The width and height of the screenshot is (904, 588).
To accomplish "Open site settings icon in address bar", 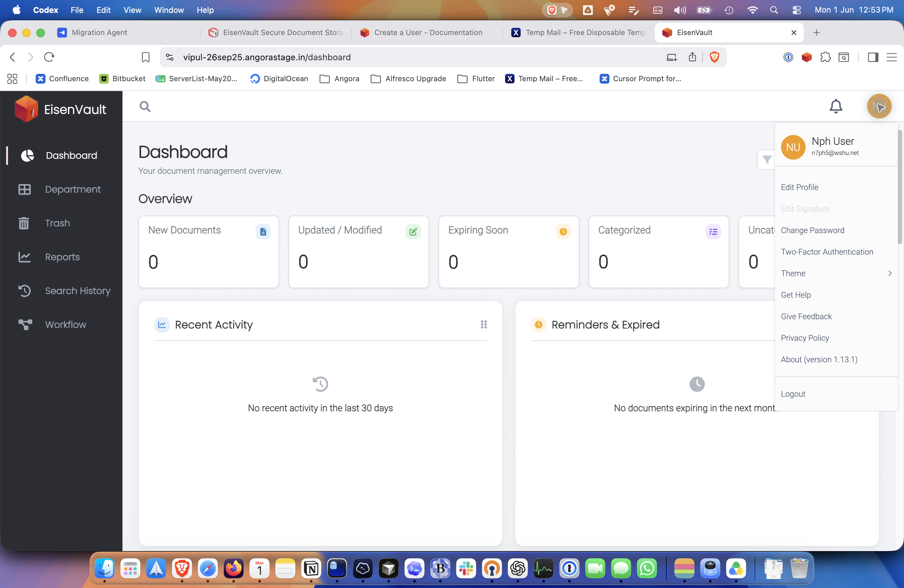I will coord(169,58).
